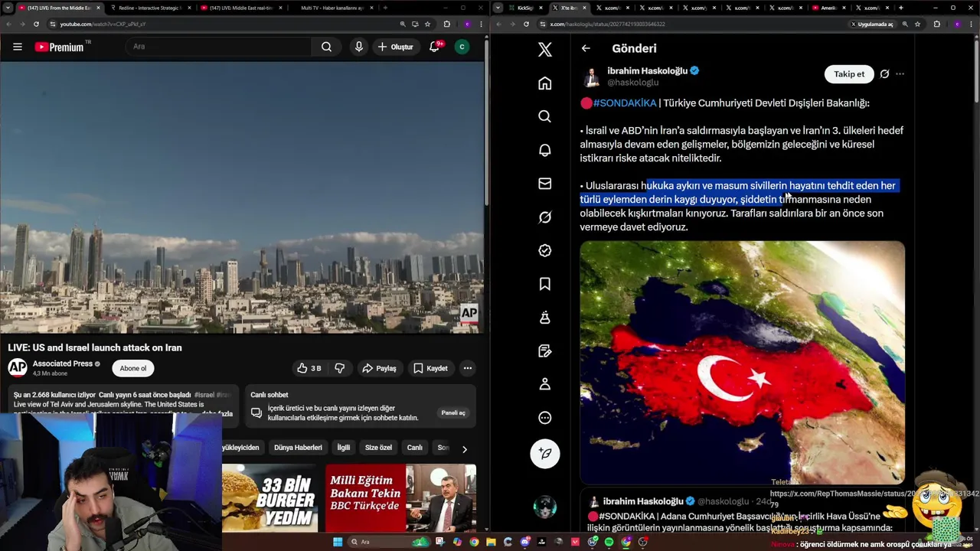This screenshot has height=551, width=980.
Task: Open new tab in YouTube window
Action: pos(385,8)
